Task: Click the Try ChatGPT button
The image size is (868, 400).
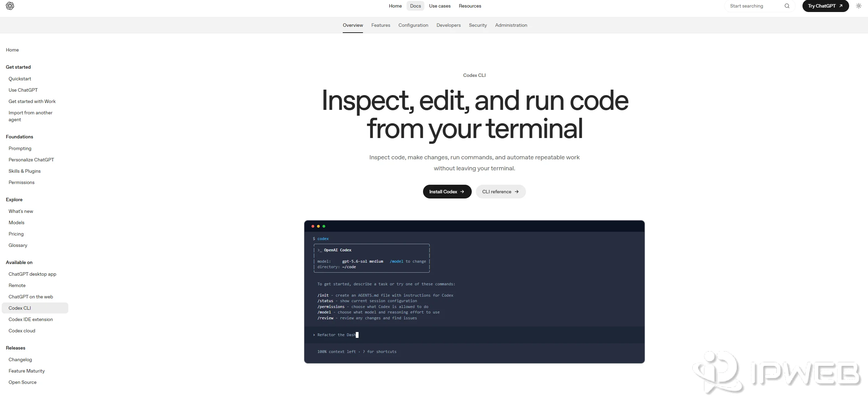Action: coord(825,6)
